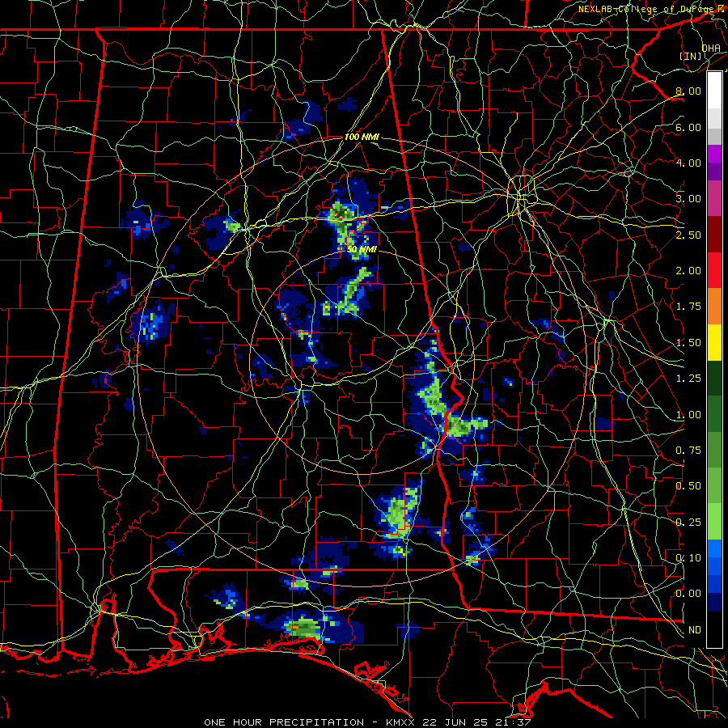Click the '0.50' scale label

(x=688, y=486)
